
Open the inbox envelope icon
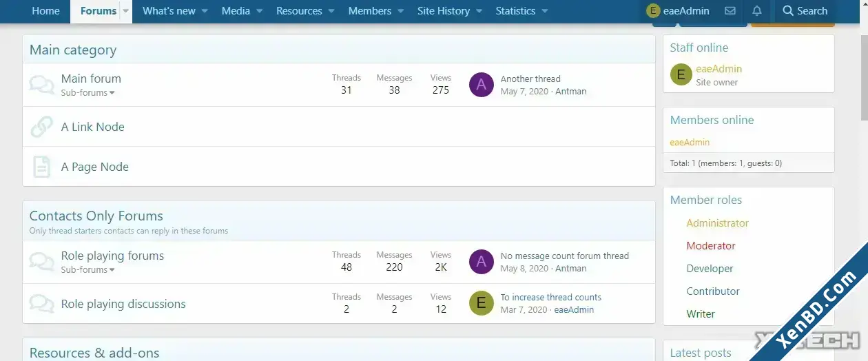(x=730, y=11)
